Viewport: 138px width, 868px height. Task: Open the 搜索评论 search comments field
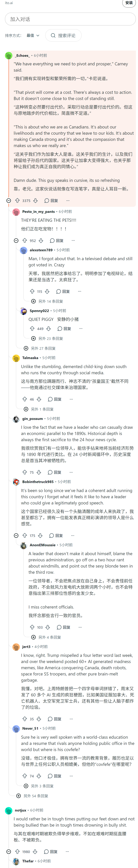coord(63,35)
